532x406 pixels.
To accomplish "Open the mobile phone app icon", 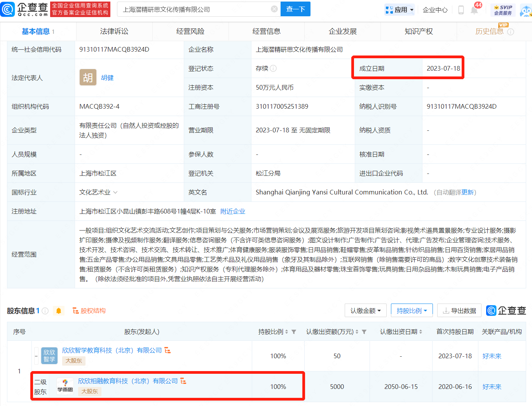I will click(461, 10).
